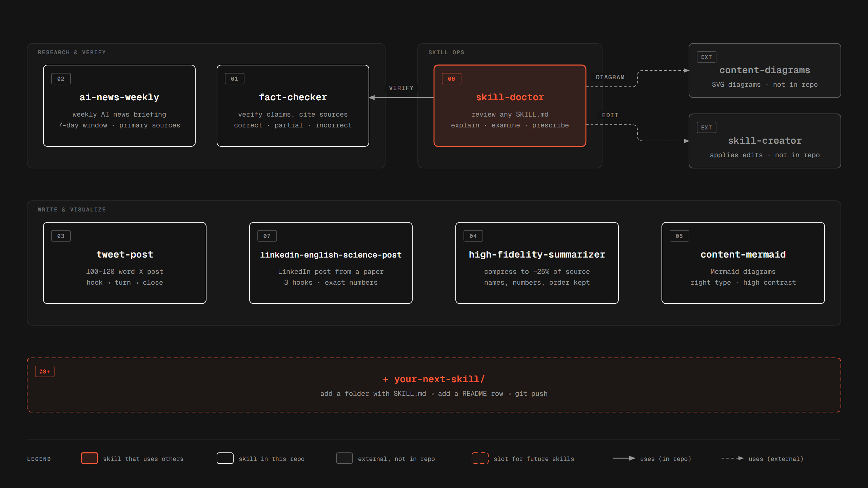Image resolution: width=868 pixels, height=488 pixels.
Task: Click the ai-news-weekly card title
Action: tap(119, 97)
